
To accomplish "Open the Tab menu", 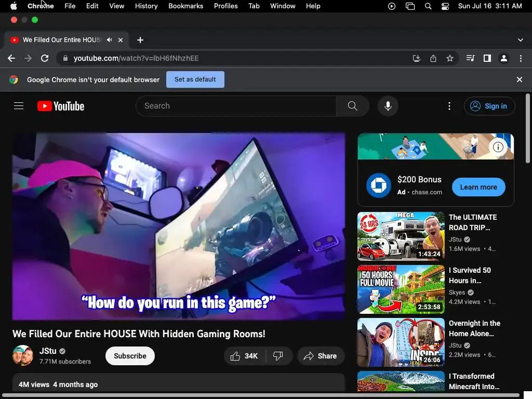I will click(254, 6).
